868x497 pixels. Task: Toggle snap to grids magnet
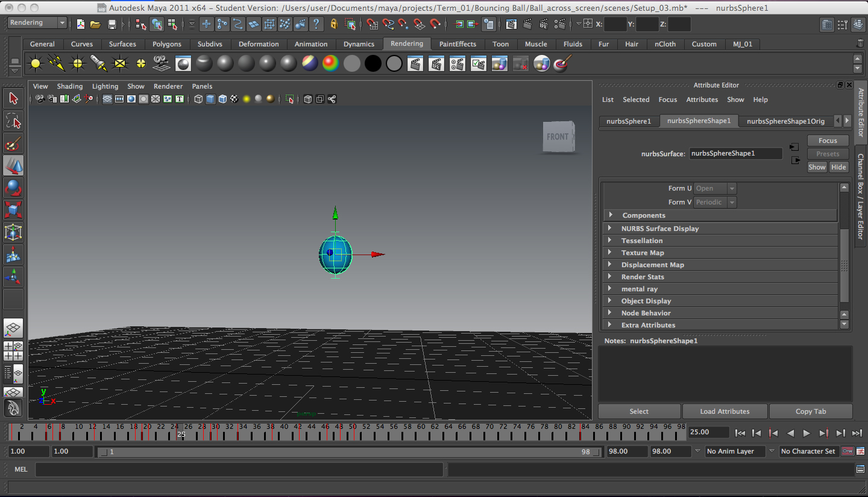coord(372,24)
